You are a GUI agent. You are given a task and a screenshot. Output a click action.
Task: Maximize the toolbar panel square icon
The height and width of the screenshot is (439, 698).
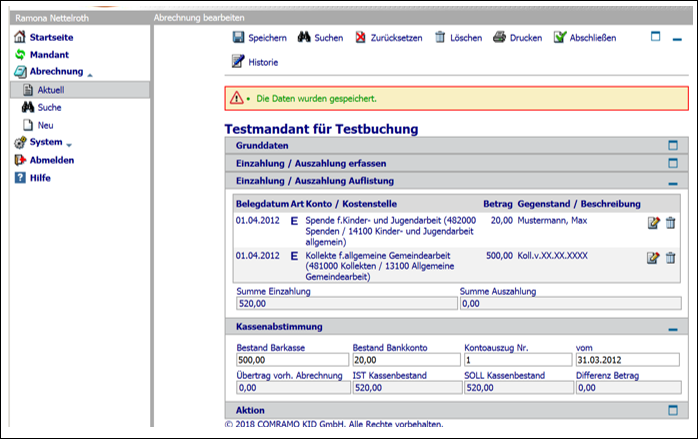(656, 36)
